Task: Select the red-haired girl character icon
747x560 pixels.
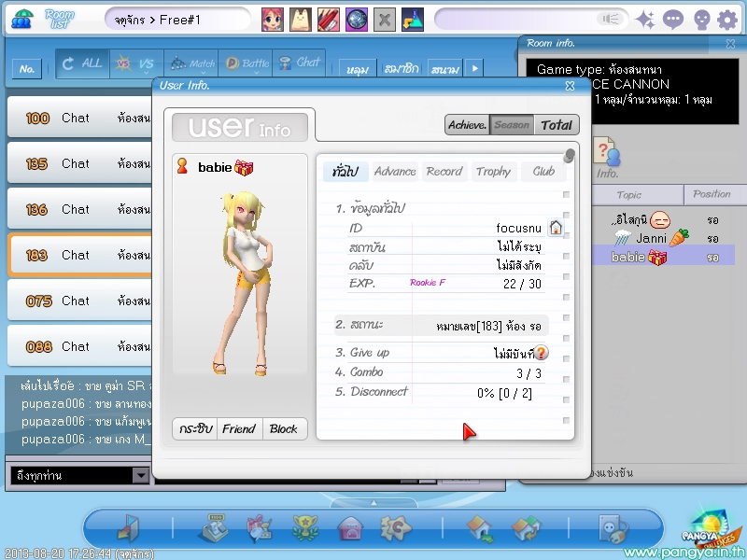Action: [273, 20]
